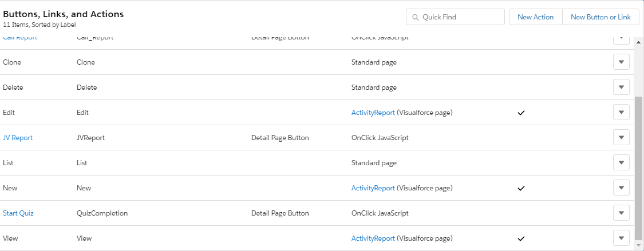644x251 pixels.
Task: Open the JV Report label link
Action: (18, 138)
